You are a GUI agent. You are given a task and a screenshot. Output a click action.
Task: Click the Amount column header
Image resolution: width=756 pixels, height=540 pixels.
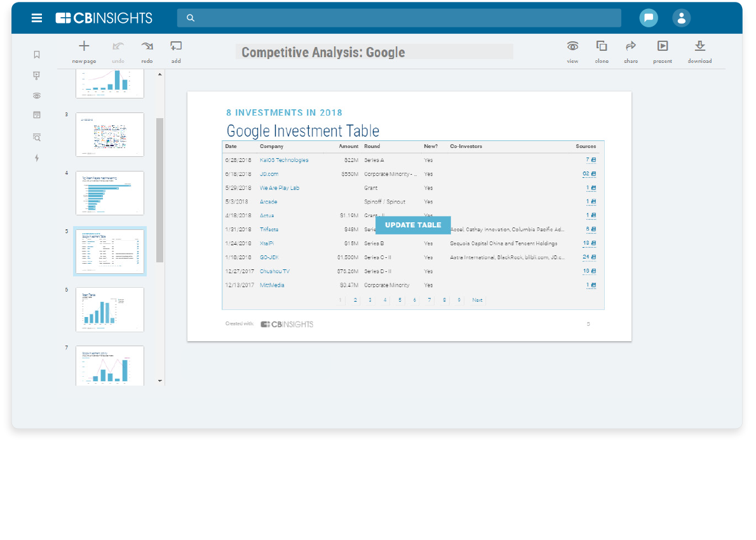point(349,147)
